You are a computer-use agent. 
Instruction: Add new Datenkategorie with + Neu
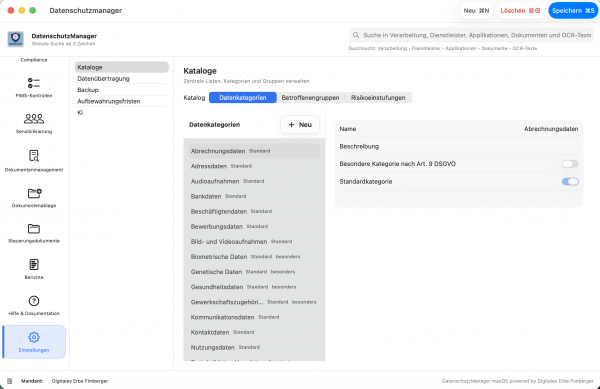(300, 125)
